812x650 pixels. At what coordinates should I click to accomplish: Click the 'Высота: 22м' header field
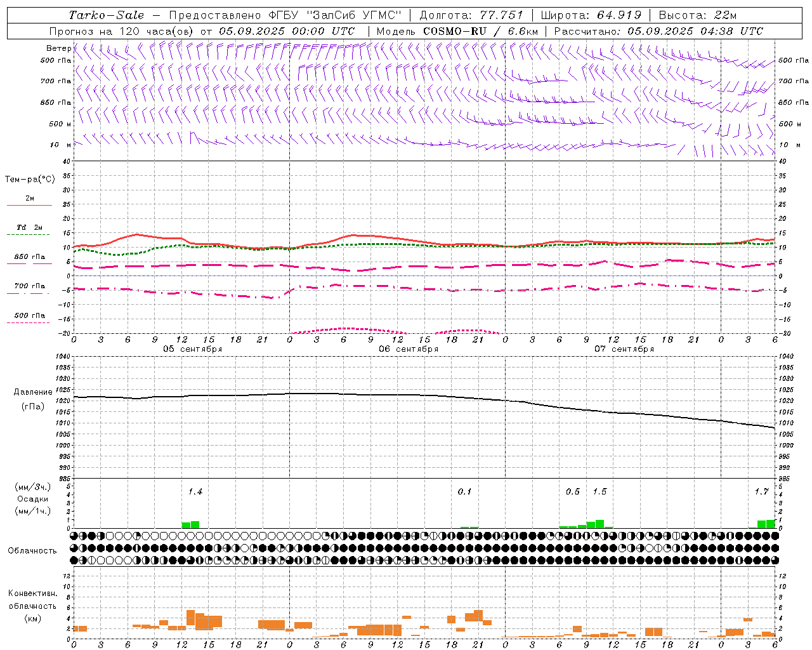click(698, 15)
